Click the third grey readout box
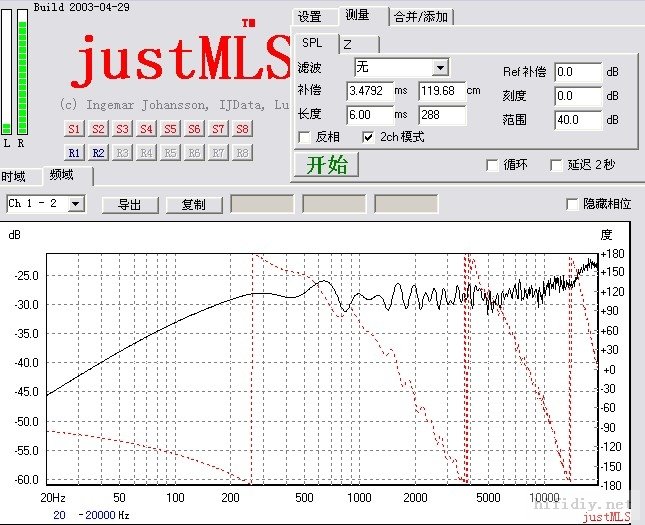Viewport: 645px width, 525px height. click(406, 204)
